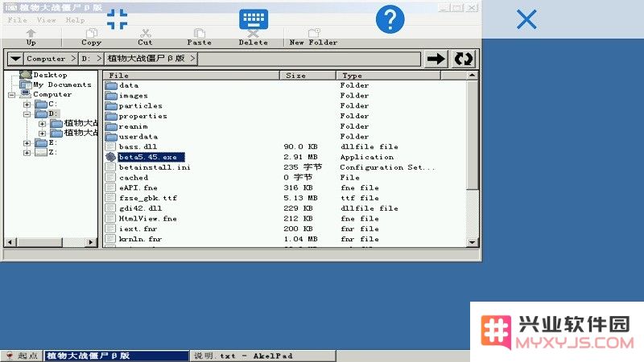644x362 pixels.
Task: Click the Cut scissors icon
Action: click(x=145, y=33)
